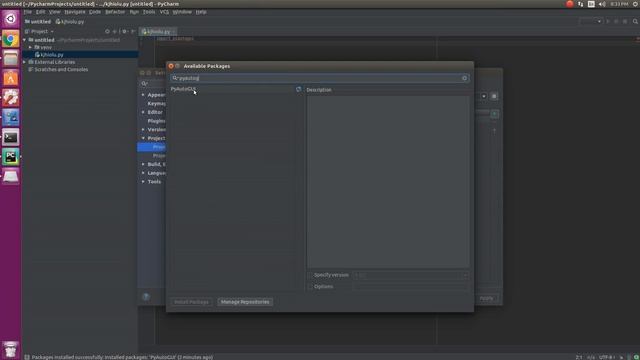This screenshot has width=640, height=360.
Task: Click the Run button in PyCharm toolbar
Action: [x=608, y=21]
